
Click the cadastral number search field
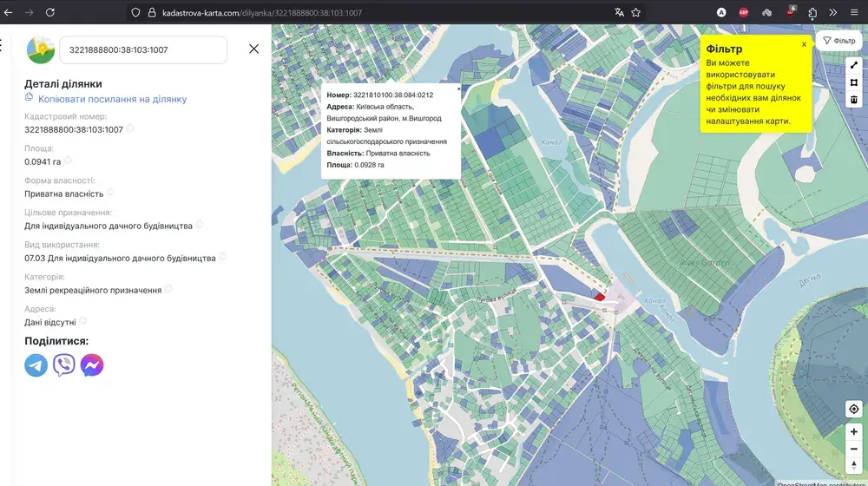(143, 49)
